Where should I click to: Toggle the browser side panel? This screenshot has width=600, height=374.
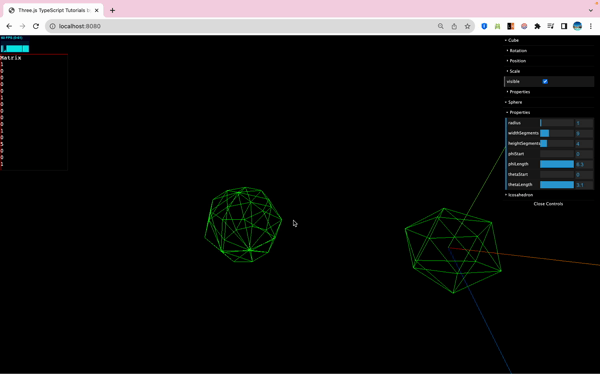click(x=564, y=26)
